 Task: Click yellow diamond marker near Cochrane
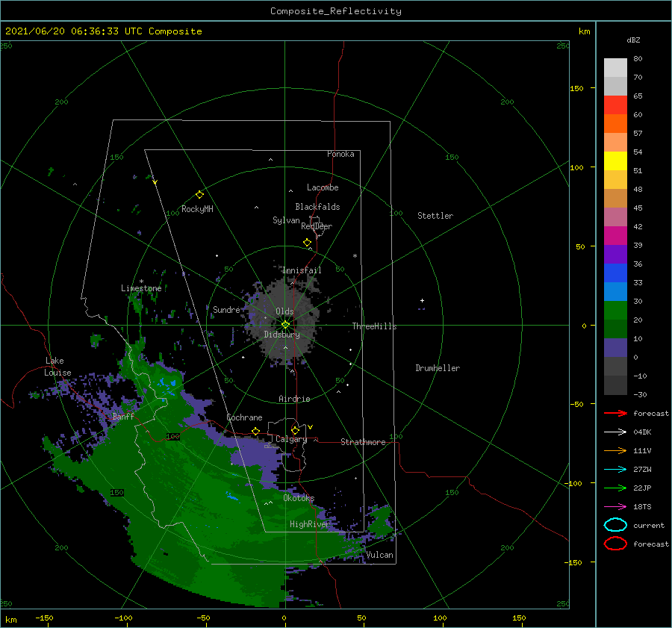click(255, 431)
